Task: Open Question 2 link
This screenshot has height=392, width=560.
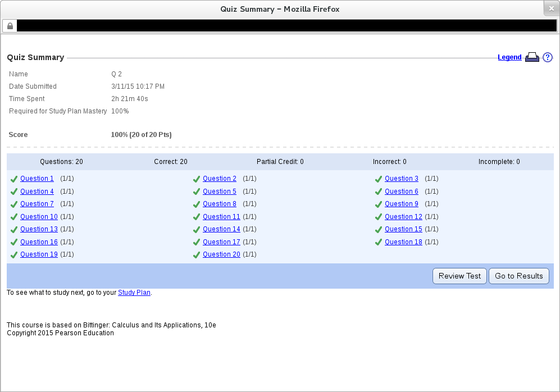Action: [220, 179]
